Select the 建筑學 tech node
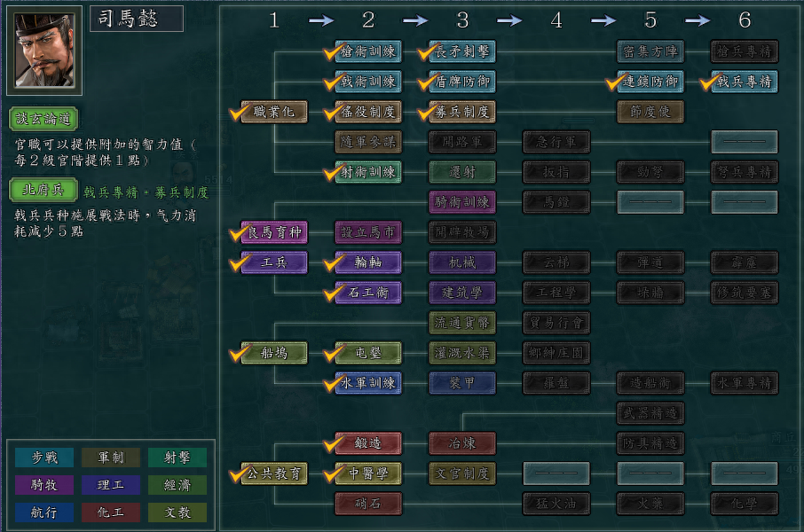 tap(462, 293)
